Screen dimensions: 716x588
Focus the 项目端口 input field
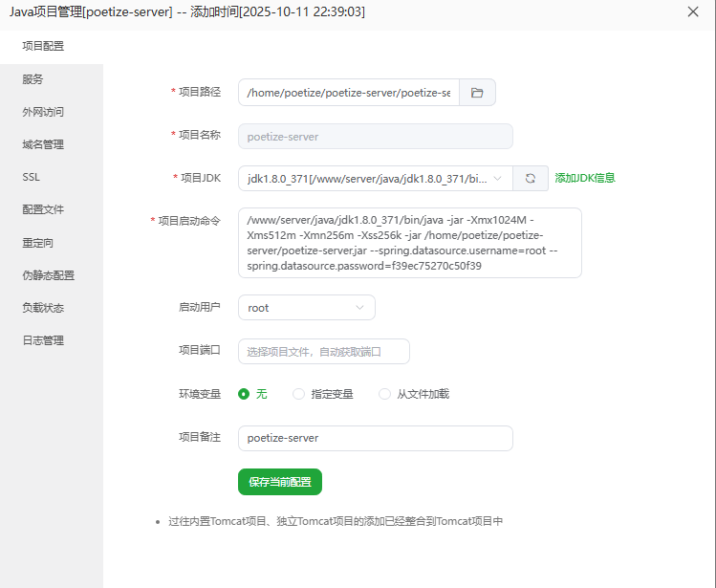pyautogui.click(x=324, y=351)
